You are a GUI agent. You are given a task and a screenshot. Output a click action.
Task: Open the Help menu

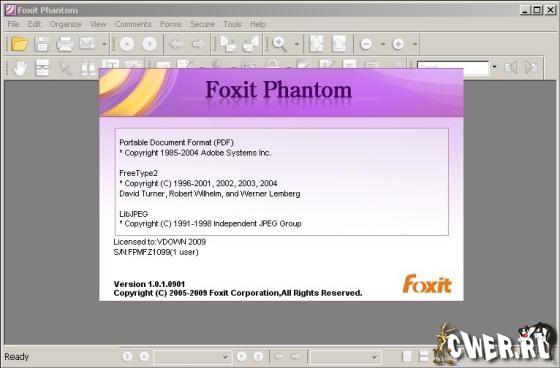click(258, 24)
